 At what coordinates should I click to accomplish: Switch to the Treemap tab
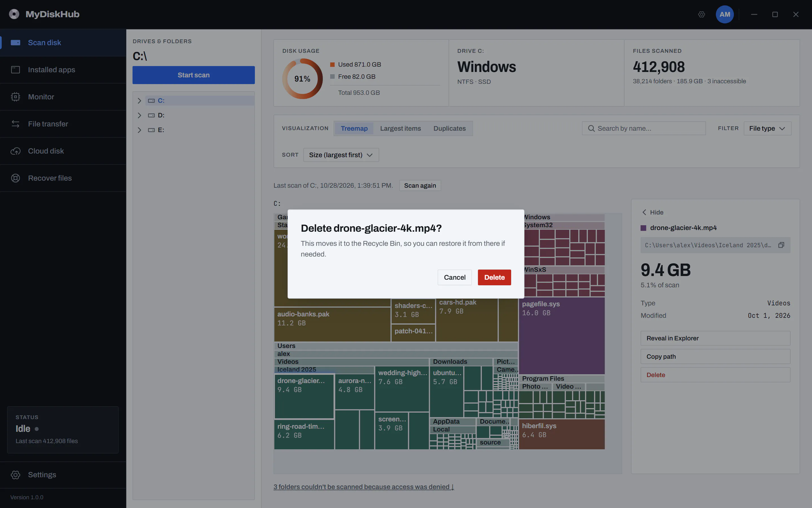pos(354,128)
